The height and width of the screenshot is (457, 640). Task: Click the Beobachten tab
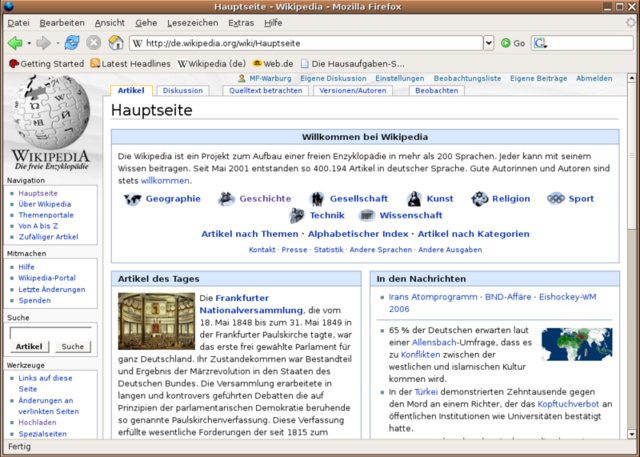pyautogui.click(x=437, y=91)
